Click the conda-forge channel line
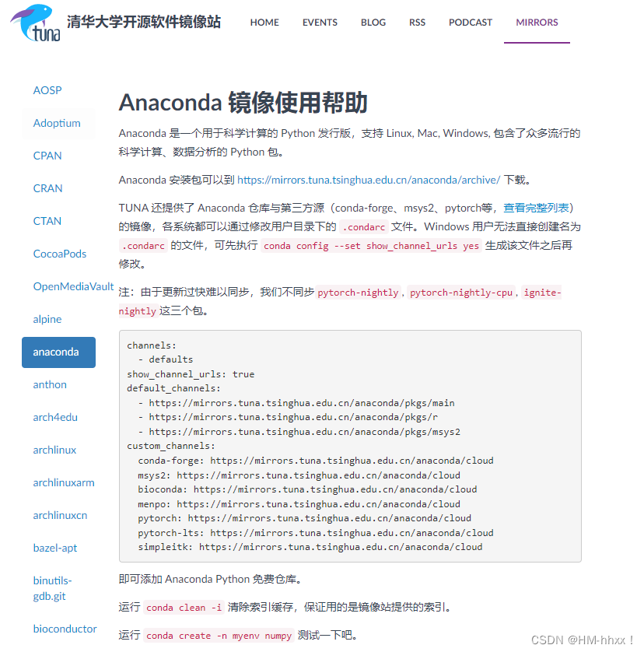The width and height of the screenshot is (644, 652). pyautogui.click(x=316, y=461)
